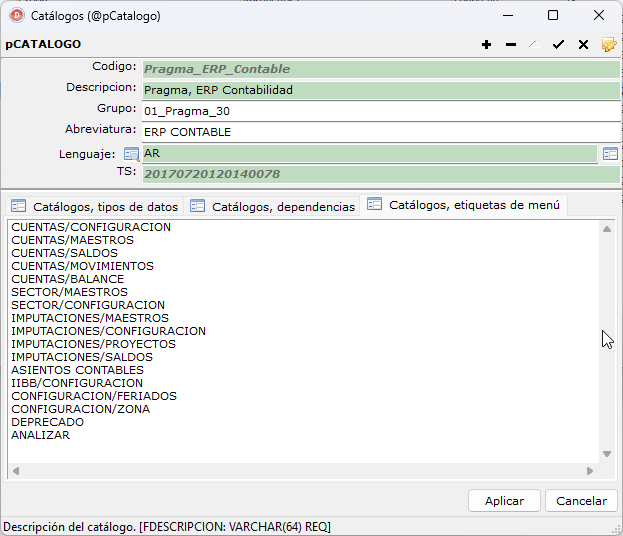Screen dimensions: 623x536
Task: Click the pCATALOGO header title
Action: click(x=43, y=44)
